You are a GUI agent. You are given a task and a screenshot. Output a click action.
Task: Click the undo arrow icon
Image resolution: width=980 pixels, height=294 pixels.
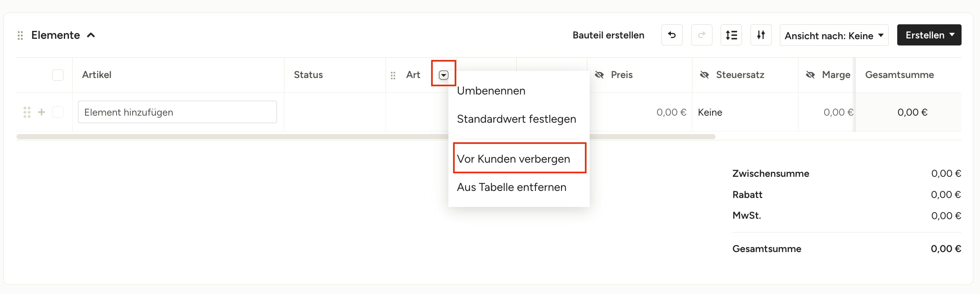672,35
